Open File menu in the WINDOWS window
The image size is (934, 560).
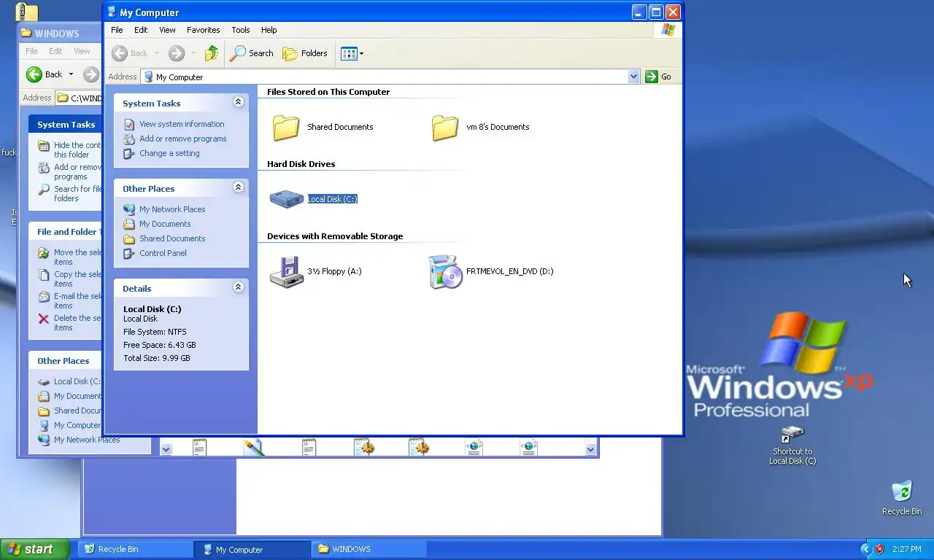pyautogui.click(x=31, y=51)
